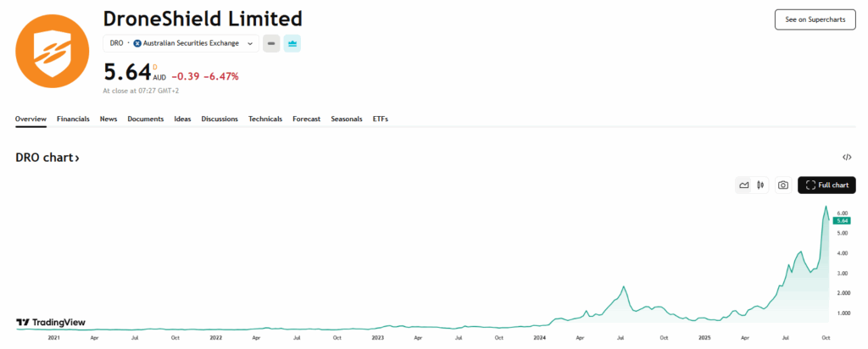Open the Seasonals tab

(347, 119)
